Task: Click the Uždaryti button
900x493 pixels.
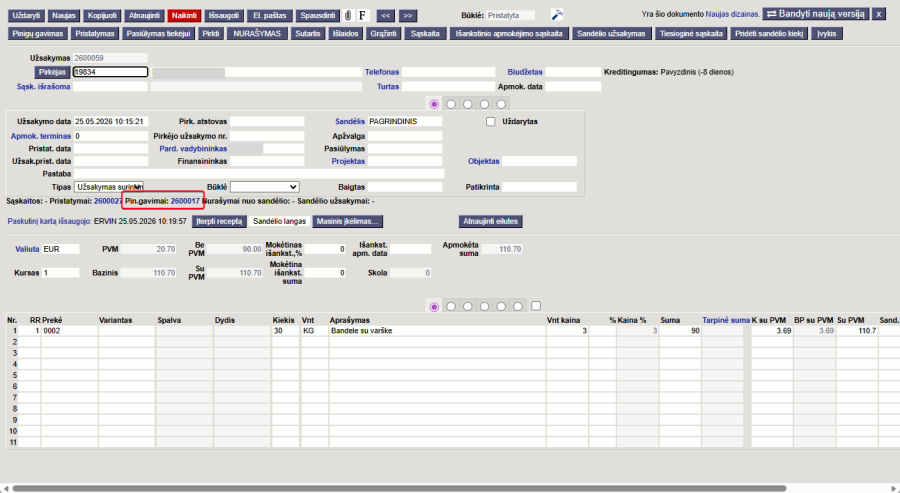Action: point(26,15)
